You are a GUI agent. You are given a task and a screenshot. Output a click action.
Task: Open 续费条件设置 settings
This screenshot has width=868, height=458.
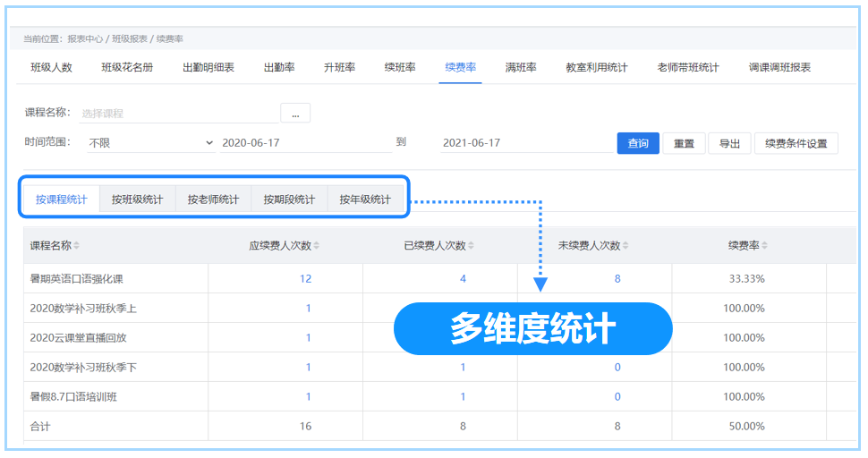pyautogui.click(x=796, y=144)
